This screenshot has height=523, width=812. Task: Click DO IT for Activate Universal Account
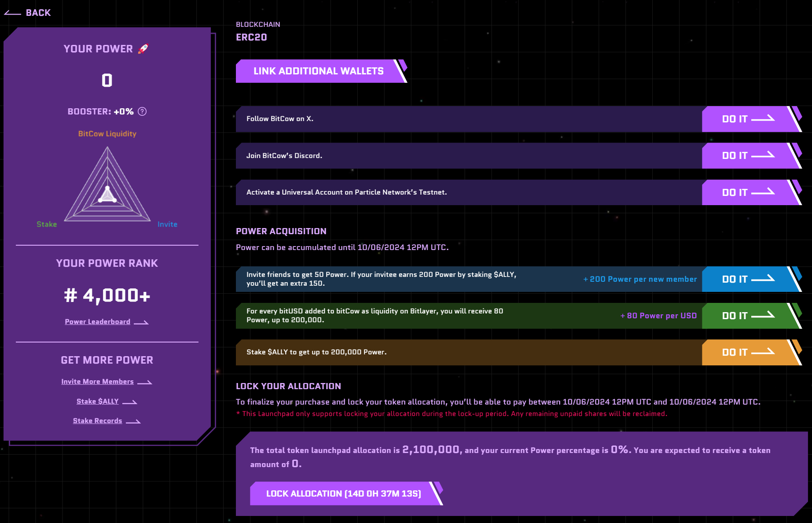751,192
